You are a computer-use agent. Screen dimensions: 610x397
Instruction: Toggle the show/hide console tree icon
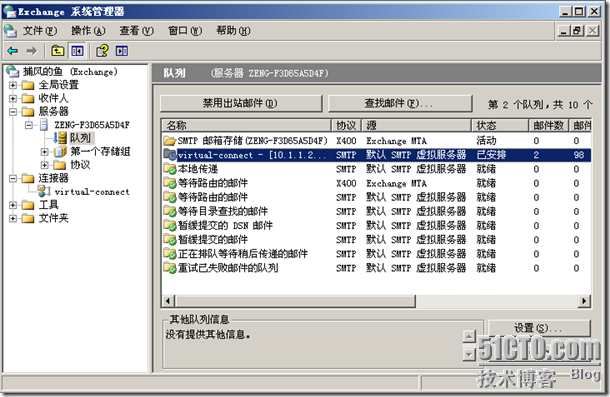[77, 51]
